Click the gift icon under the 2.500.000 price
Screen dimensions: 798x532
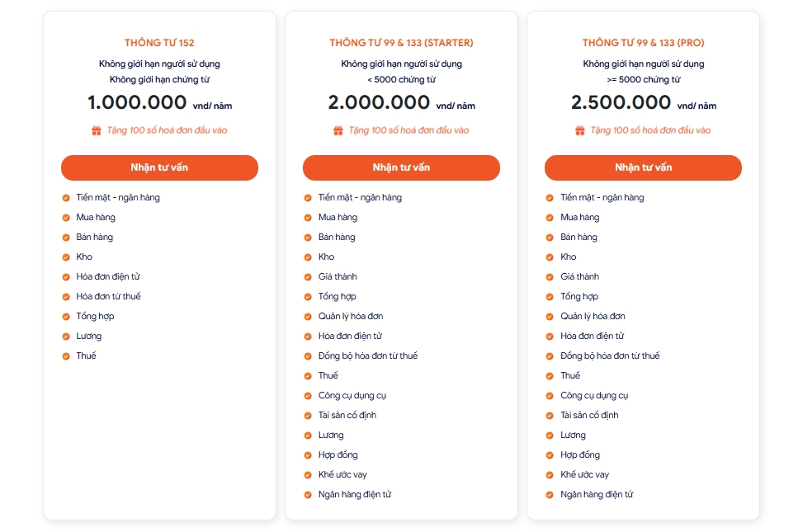(579, 130)
